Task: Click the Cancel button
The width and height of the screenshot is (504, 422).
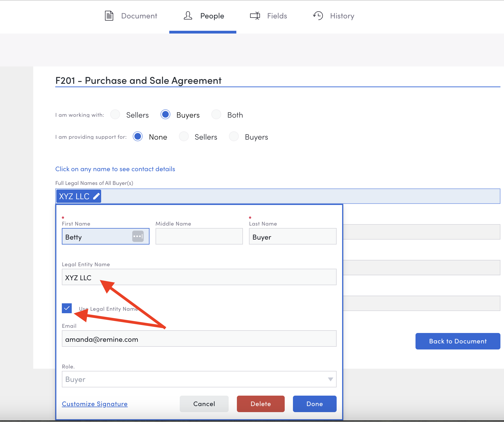Action: click(x=204, y=404)
